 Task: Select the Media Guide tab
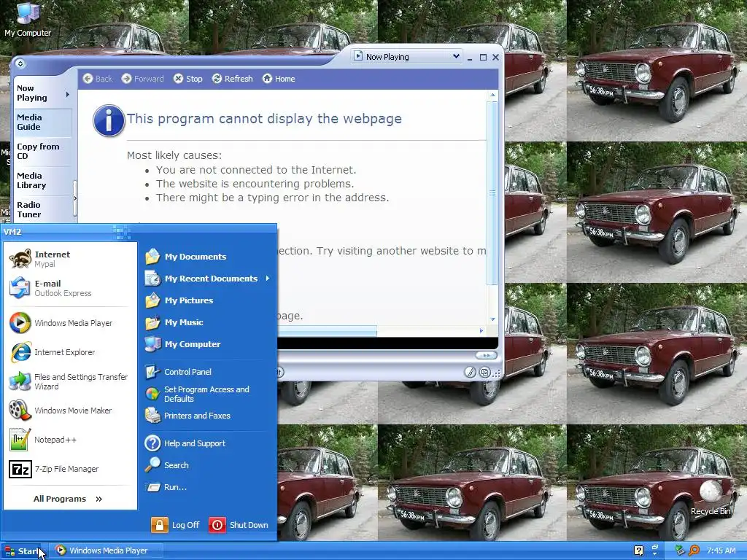(x=43, y=122)
